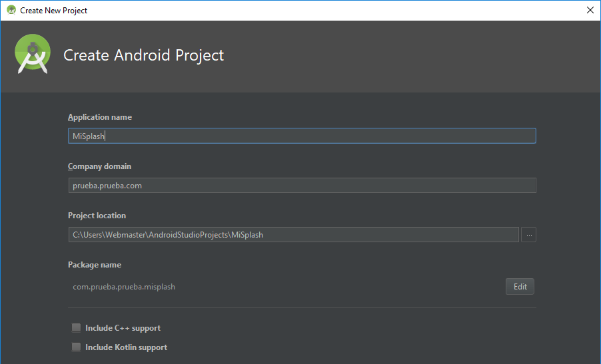Click the Create Android Project heading
Screen dimensions: 601x364
143,55
